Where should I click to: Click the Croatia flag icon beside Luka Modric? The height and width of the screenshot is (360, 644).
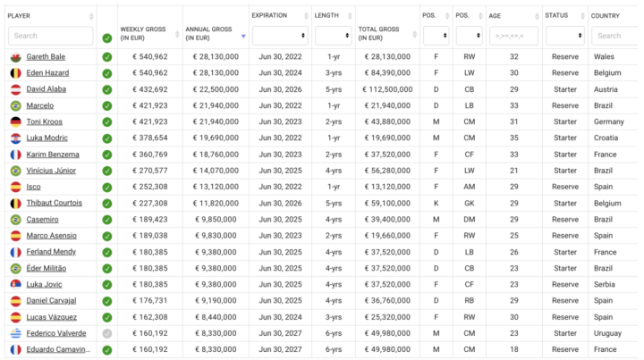pyautogui.click(x=15, y=138)
